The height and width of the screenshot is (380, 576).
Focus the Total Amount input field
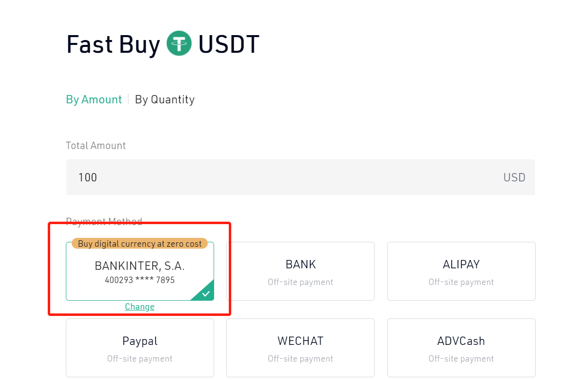point(300,177)
